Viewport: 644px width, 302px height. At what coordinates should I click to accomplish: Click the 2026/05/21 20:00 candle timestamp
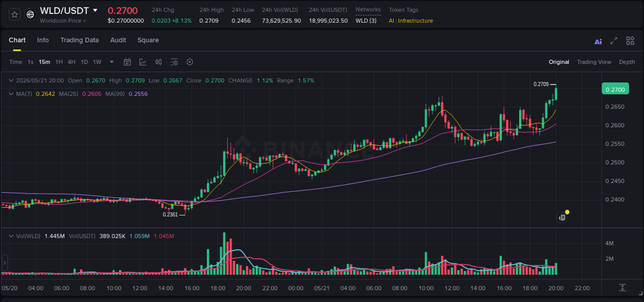click(40, 80)
